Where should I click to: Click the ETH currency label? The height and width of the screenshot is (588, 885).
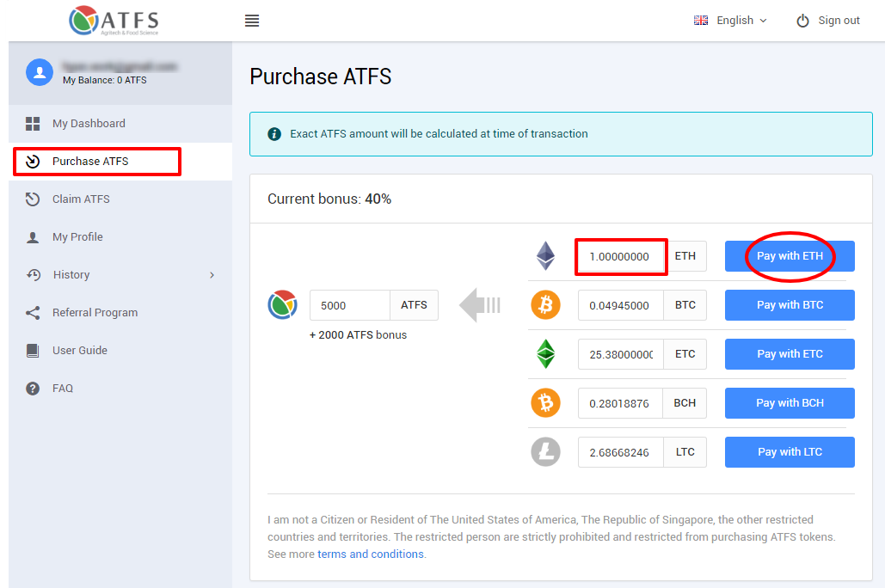click(685, 256)
